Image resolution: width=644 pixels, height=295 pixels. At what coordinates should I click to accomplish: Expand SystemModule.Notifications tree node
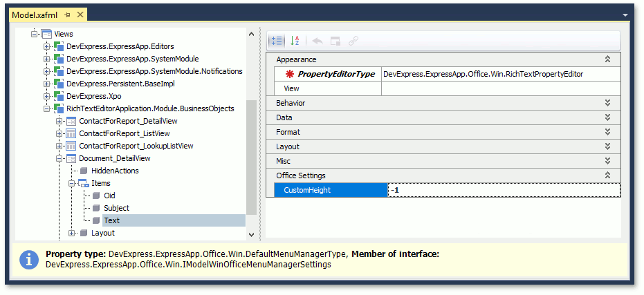[47, 71]
